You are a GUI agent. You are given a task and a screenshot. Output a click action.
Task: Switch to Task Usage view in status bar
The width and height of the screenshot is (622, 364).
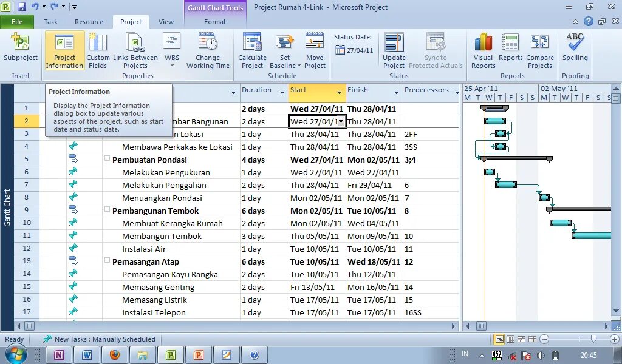510,339
